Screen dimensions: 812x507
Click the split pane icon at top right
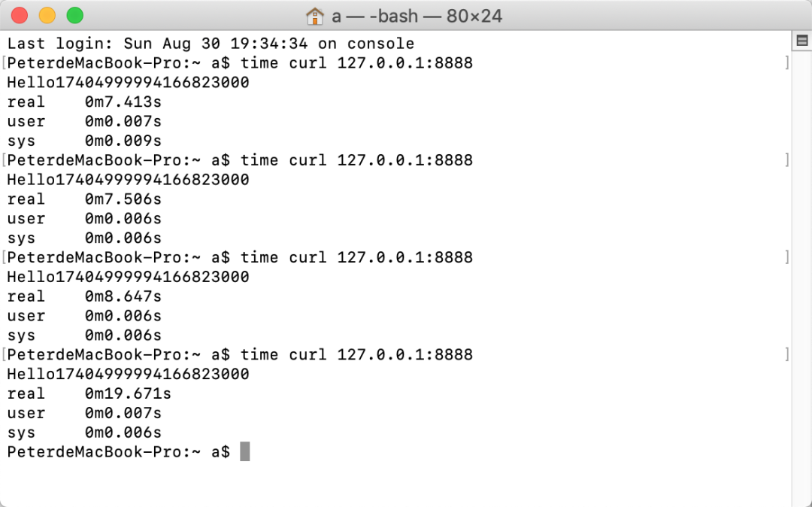coord(802,41)
